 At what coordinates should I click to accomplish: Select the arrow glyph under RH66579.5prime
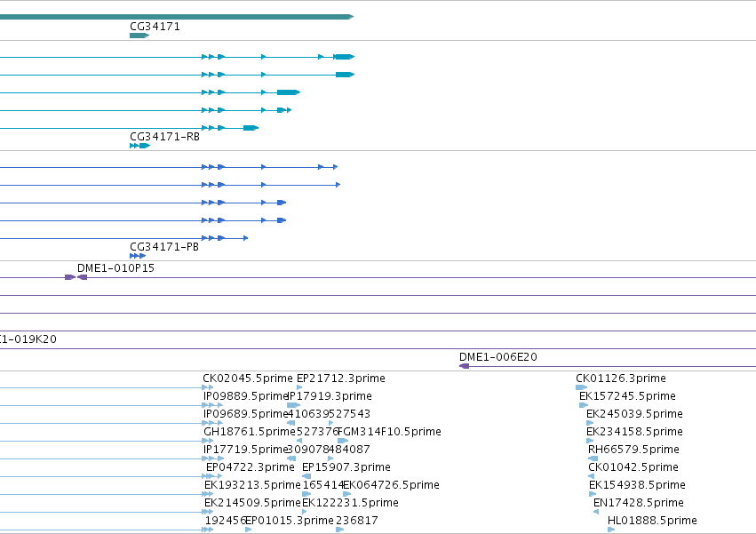(593, 458)
